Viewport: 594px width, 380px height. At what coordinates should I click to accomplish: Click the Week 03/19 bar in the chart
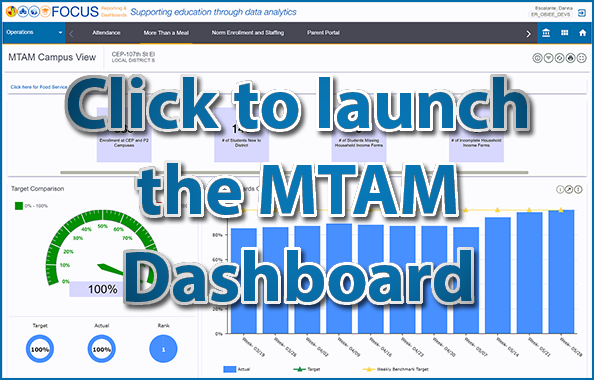[x=244, y=281]
